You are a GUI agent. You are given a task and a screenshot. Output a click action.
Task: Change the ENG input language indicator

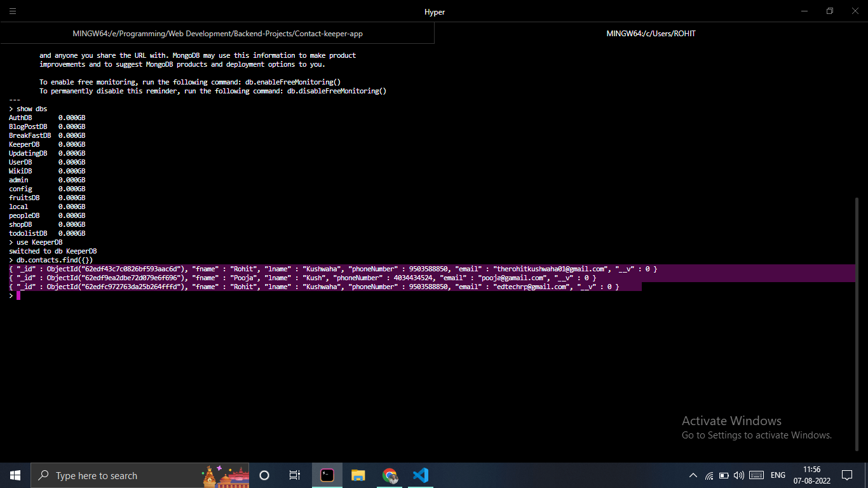778,475
